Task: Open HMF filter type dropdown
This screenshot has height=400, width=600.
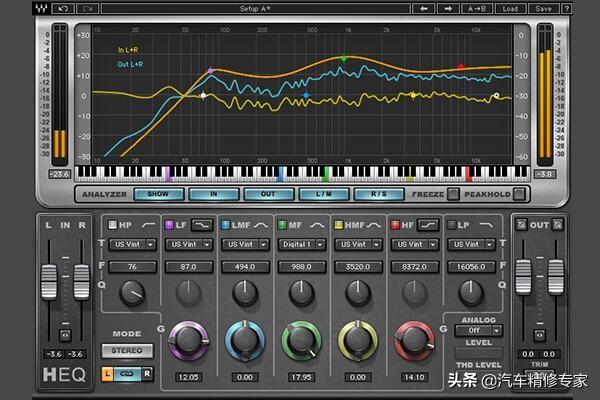Action: (x=358, y=244)
